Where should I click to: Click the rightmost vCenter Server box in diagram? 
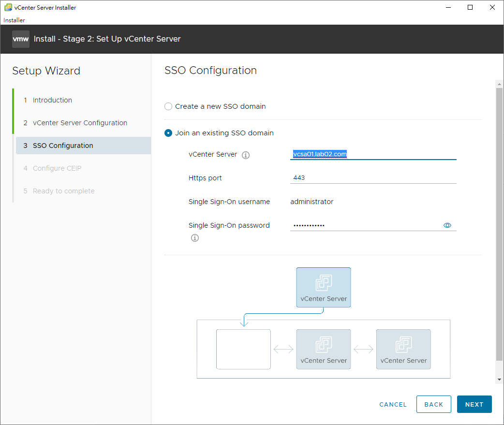403,349
